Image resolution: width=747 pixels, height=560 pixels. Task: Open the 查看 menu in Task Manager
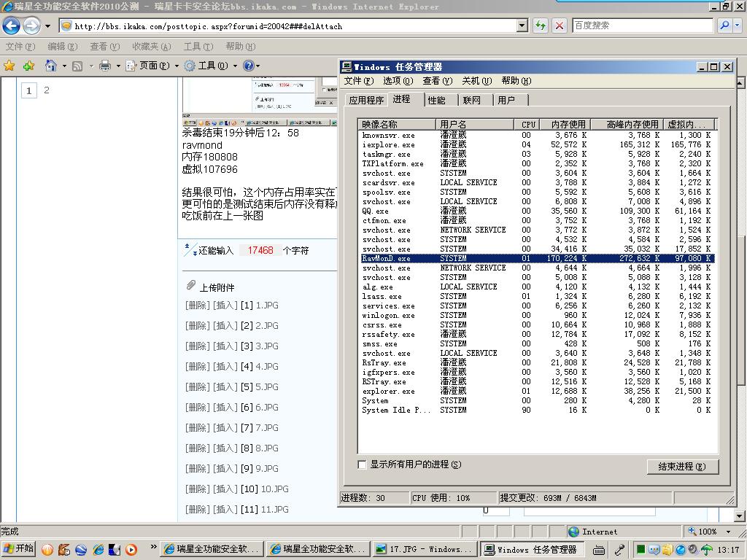point(437,81)
